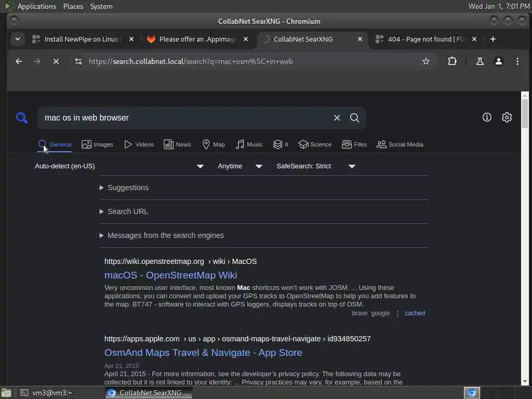
Task: Switch to Install NewPipe on Linux tab
Action: click(81, 39)
